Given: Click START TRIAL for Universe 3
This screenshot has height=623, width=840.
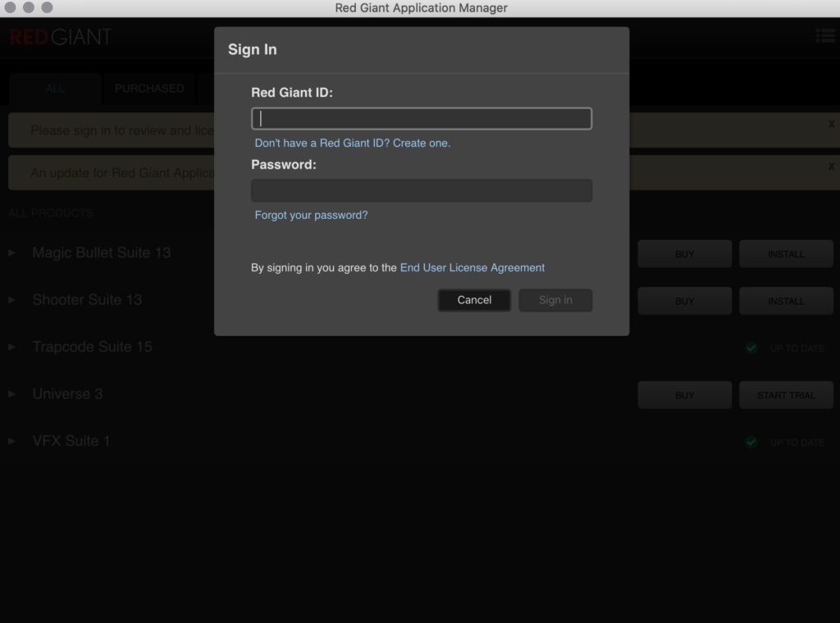Looking at the screenshot, I should (x=785, y=395).
